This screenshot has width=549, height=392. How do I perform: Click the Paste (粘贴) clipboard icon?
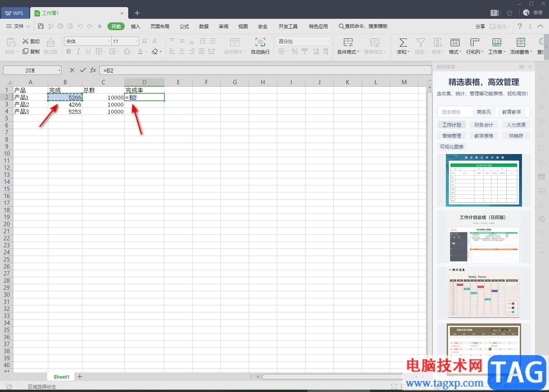11,42
